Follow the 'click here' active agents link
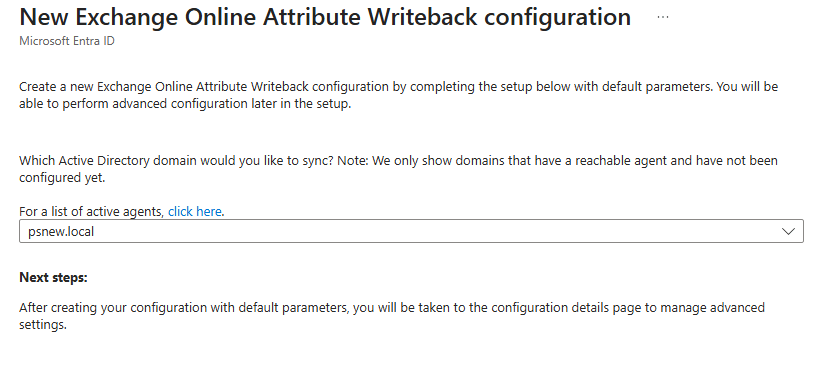The image size is (827, 368). pos(195,211)
